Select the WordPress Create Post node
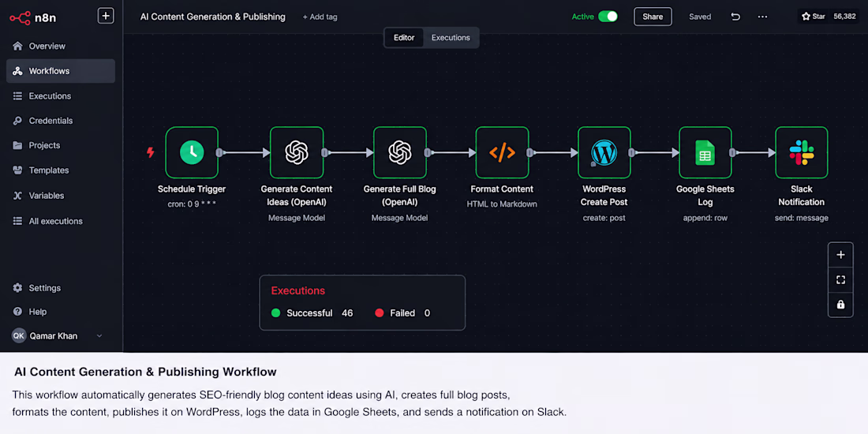The height and width of the screenshot is (434, 868). pos(604,153)
